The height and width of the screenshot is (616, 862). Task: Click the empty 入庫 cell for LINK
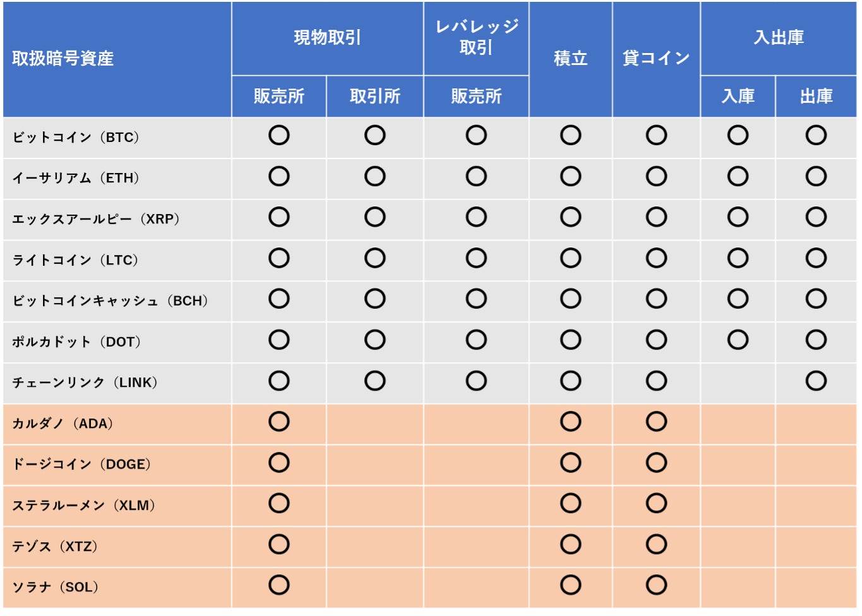[x=738, y=381]
